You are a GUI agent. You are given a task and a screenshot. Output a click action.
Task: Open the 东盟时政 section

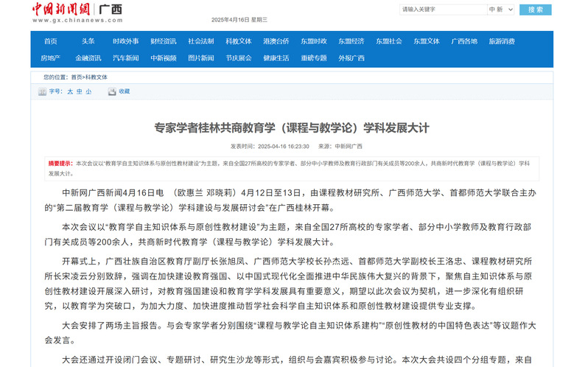(313, 41)
